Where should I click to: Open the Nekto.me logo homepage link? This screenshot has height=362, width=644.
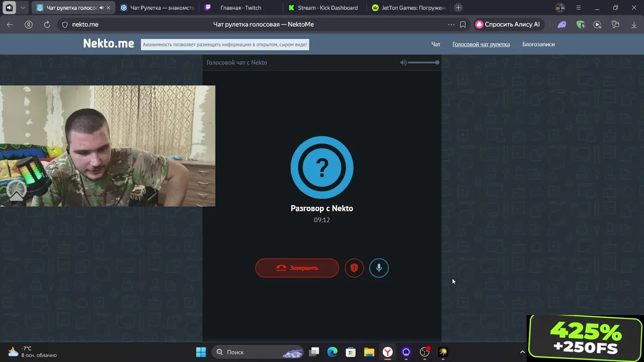[x=109, y=44]
